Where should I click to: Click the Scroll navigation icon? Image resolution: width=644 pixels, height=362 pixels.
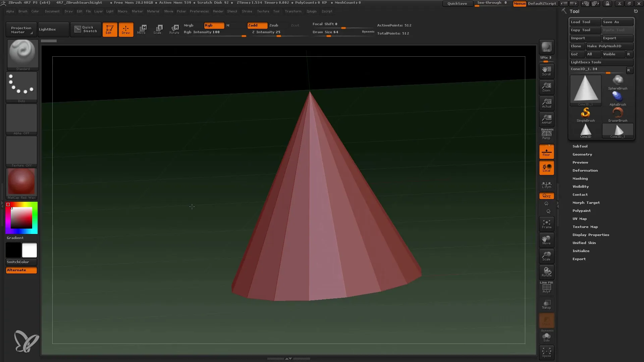pos(546,71)
